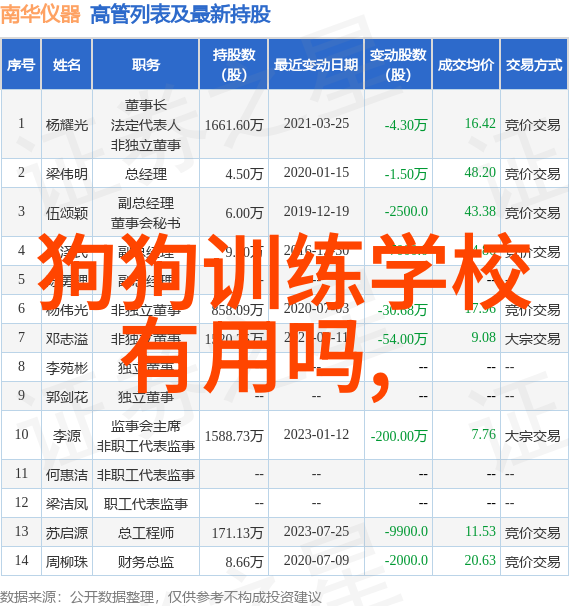Click the 职务 column header
This screenshot has width=569, height=606.
pos(146,64)
